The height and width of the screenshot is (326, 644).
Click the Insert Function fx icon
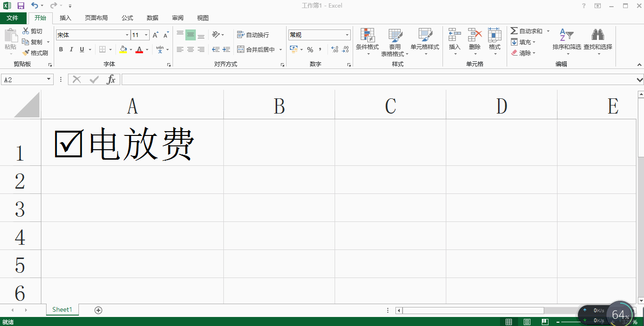112,79
